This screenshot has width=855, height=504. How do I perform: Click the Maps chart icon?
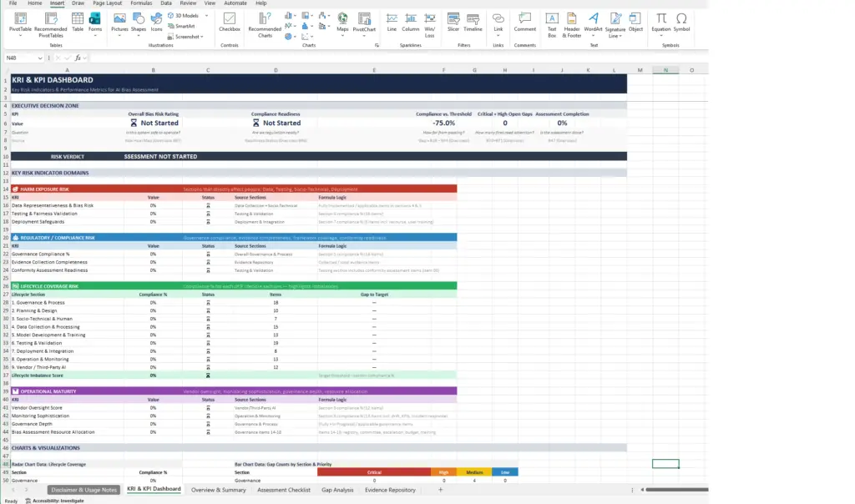pyautogui.click(x=342, y=21)
